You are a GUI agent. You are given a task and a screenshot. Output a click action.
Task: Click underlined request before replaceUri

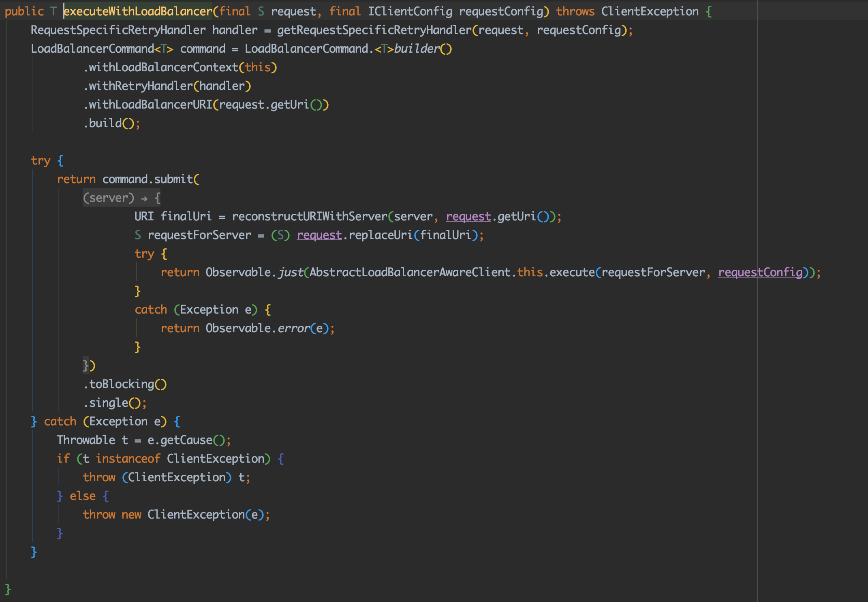click(319, 235)
